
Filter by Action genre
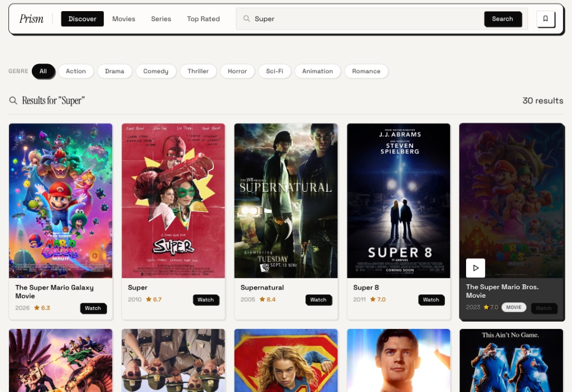click(x=75, y=71)
